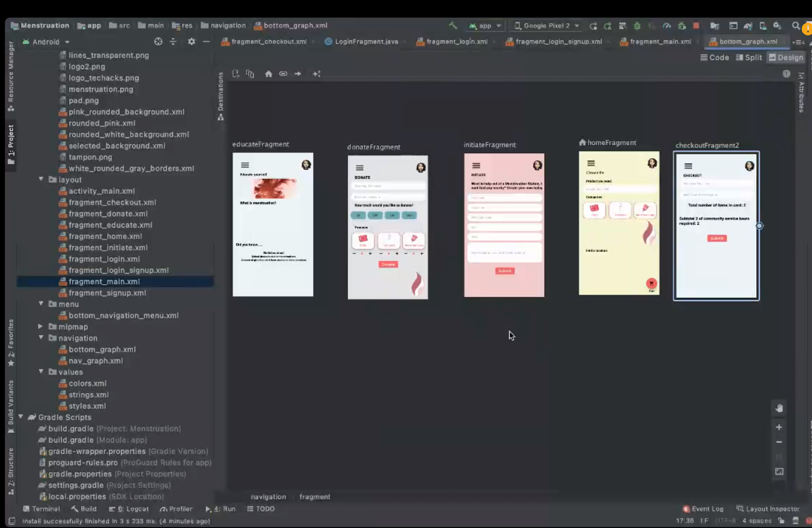Open the Resource Manager side panel

11,76
